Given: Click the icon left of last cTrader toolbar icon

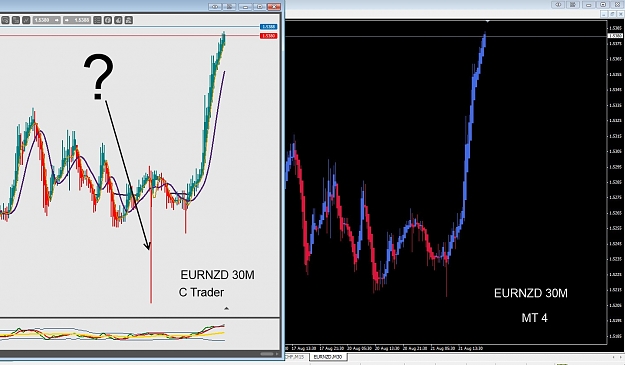Looking at the screenshot, I should point(118,20).
